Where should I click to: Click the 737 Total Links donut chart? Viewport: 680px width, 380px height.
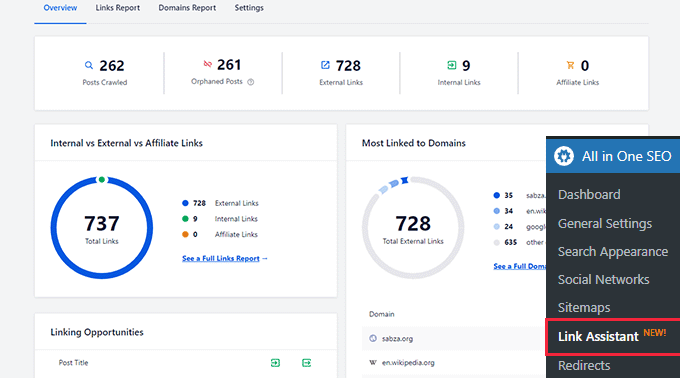[x=101, y=228]
